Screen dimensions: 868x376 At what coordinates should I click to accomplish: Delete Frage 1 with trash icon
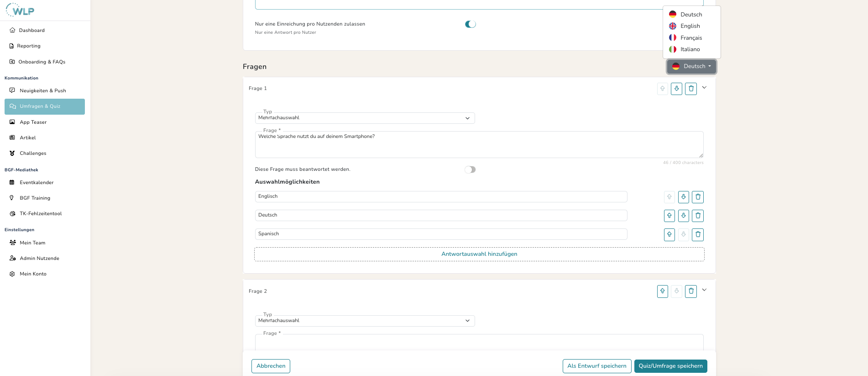pos(691,89)
